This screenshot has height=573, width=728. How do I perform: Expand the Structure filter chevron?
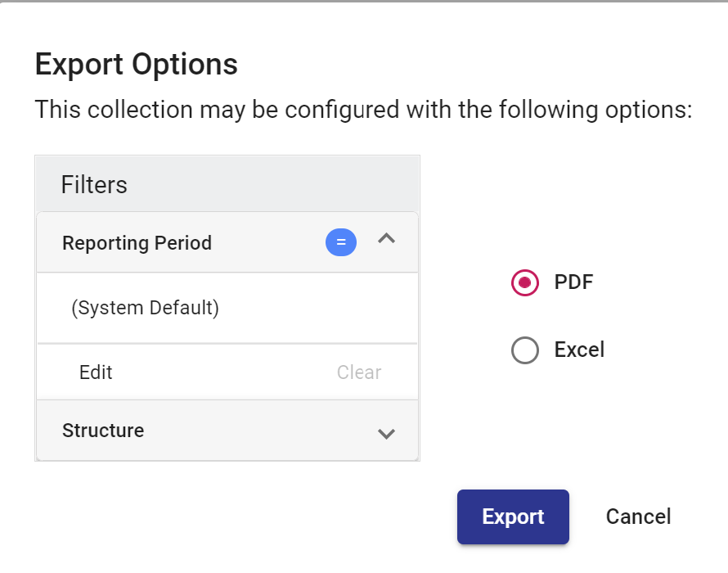point(386,433)
